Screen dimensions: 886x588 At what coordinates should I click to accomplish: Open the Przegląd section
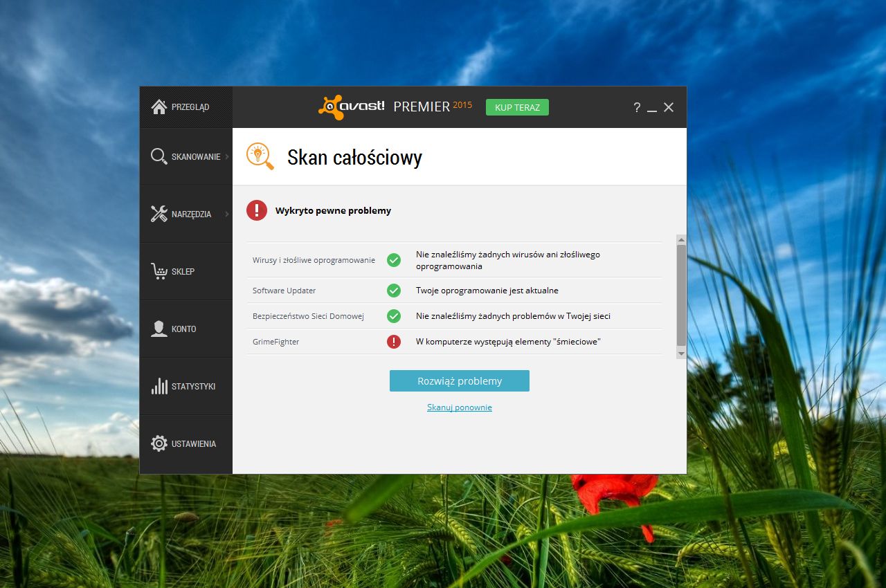pos(186,107)
